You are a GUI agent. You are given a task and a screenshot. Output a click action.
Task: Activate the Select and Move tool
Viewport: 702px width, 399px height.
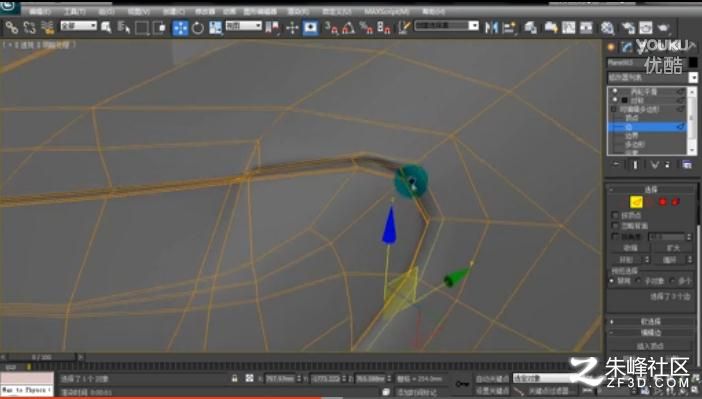coord(180,28)
